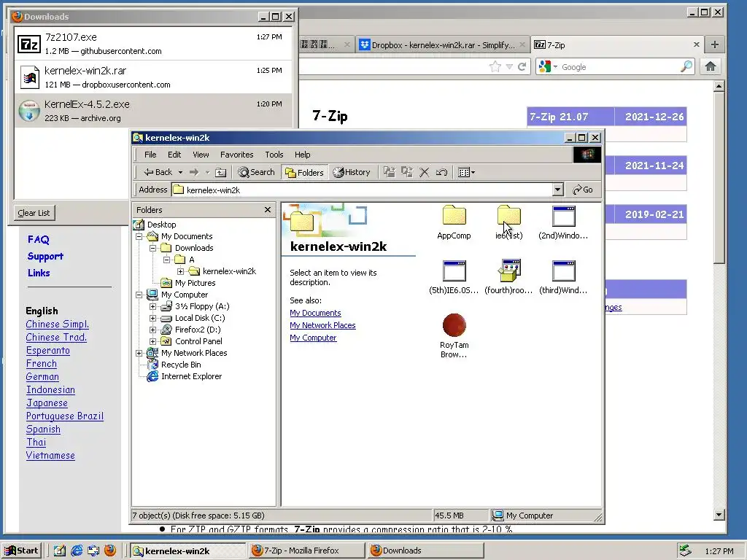Open the File menu
The image size is (747, 560).
coord(150,155)
